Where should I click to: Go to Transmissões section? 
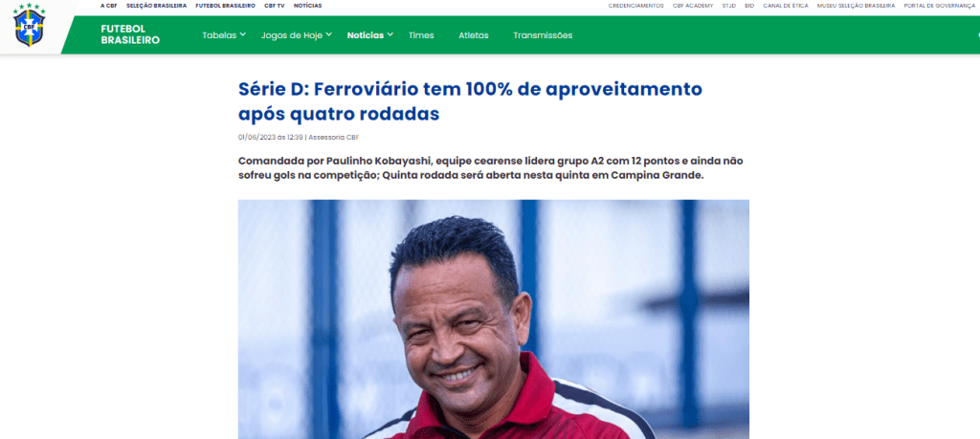click(543, 35)
